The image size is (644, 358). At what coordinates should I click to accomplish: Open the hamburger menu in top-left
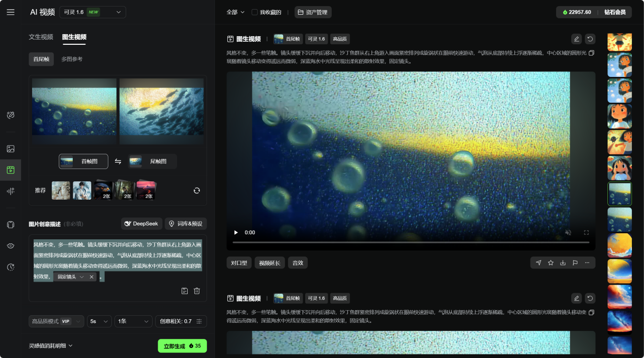(x=10, y=12)
